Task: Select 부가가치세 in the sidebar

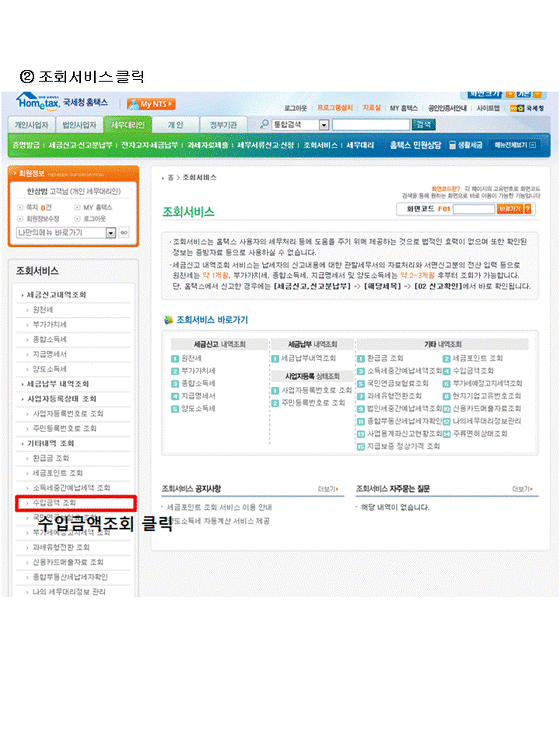Action: [x=49, y=324]
